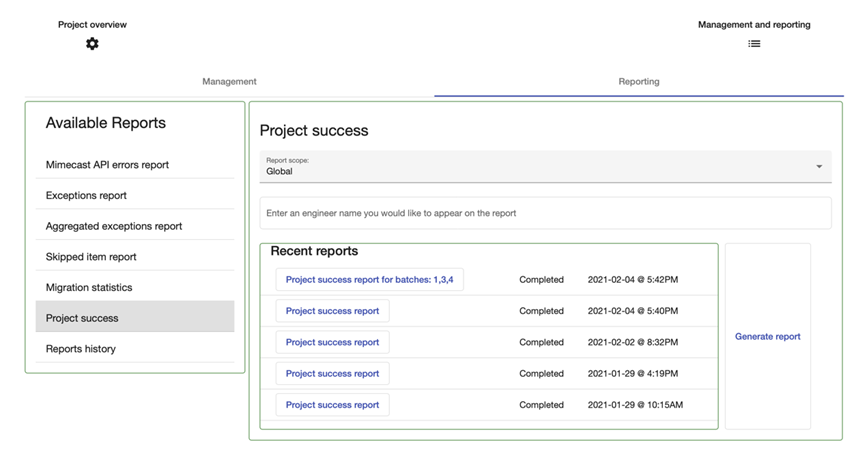Image resolution: width=856 pixels, height=449 pixels.
Task: Click the Management and reporting list icon
Action: (754, 44)
